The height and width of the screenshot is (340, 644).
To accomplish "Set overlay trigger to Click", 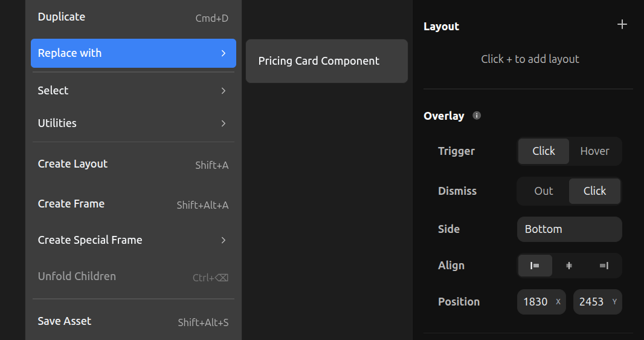I will tap(544, 151).
